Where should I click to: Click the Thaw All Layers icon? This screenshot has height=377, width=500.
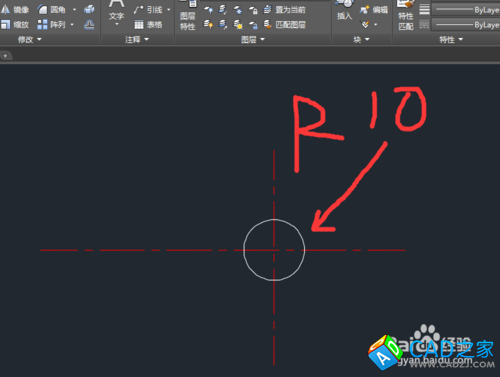[x=238, y=25]
